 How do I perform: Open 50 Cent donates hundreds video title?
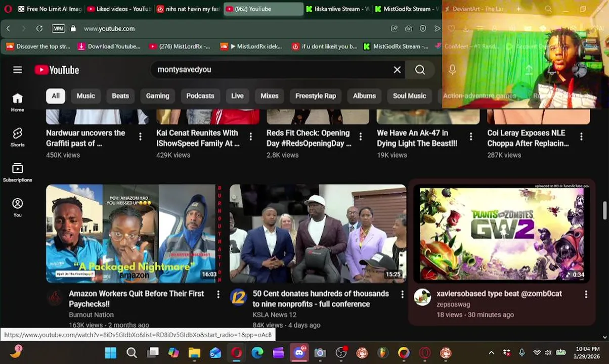point(321,299)
